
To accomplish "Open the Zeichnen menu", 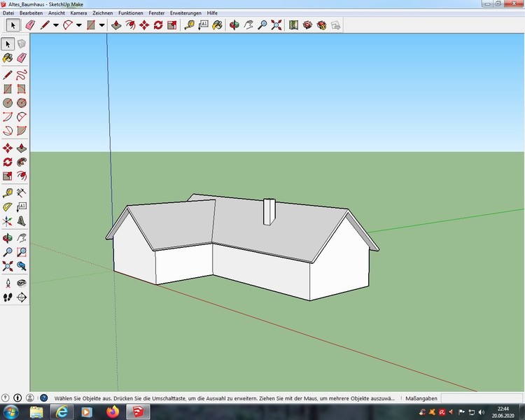I will 103,13.
